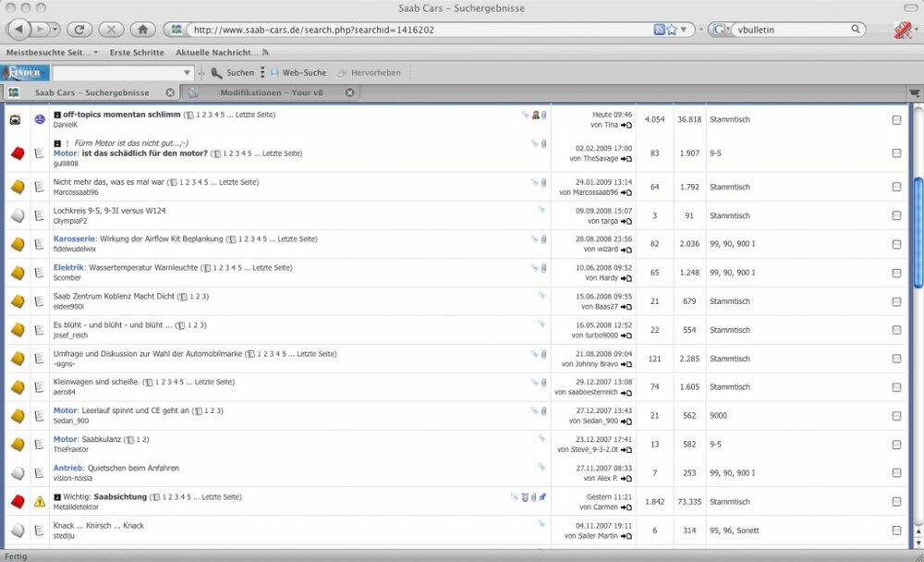This screenshot has height=562, width=924.
Task: Go to last post by Baas27
Action: click(x=626, y=307)
